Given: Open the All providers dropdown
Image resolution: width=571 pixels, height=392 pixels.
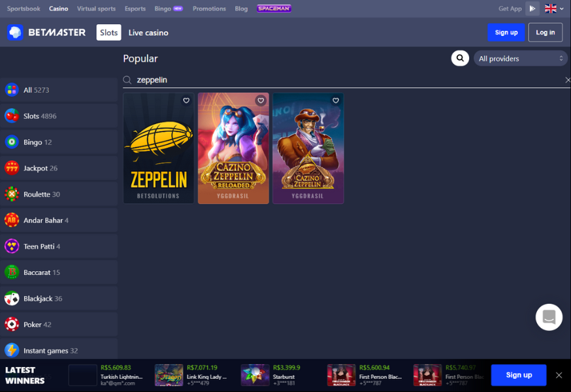Looking at the screenshot, I should pos(521,58).
